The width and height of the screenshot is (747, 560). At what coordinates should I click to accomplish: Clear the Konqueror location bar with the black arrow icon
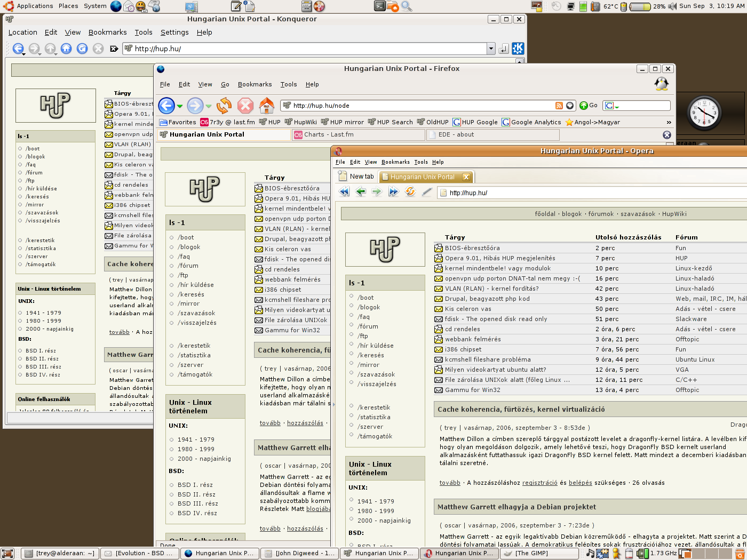[114, 49]
